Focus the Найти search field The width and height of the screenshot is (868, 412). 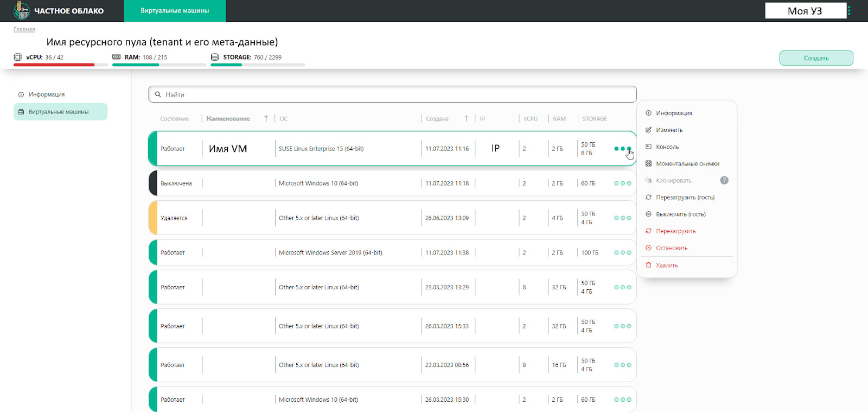[392, 94]
